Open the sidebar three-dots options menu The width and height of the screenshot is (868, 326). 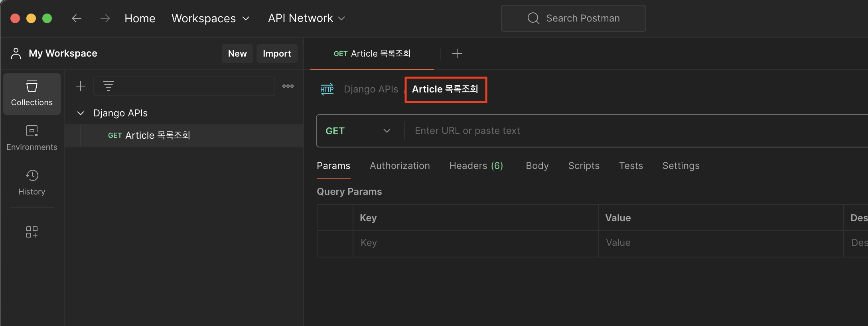[x=288, y=86]
